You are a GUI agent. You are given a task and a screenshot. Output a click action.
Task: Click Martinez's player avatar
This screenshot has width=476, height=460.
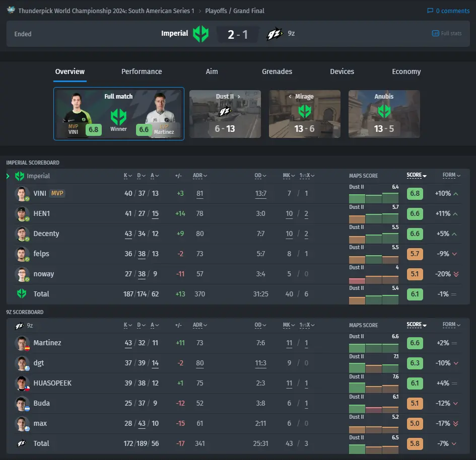22,343
